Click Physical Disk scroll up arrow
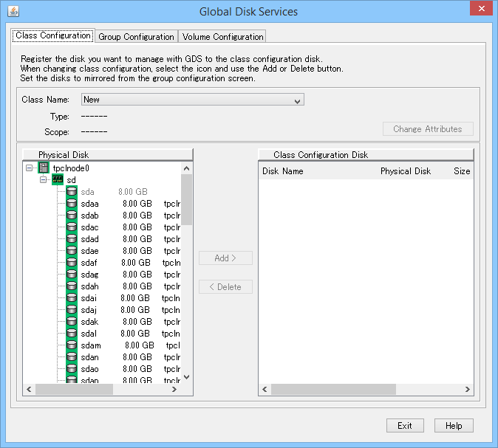Image resolution: width=498 pixels, height=448 pixels. point(187,168)
